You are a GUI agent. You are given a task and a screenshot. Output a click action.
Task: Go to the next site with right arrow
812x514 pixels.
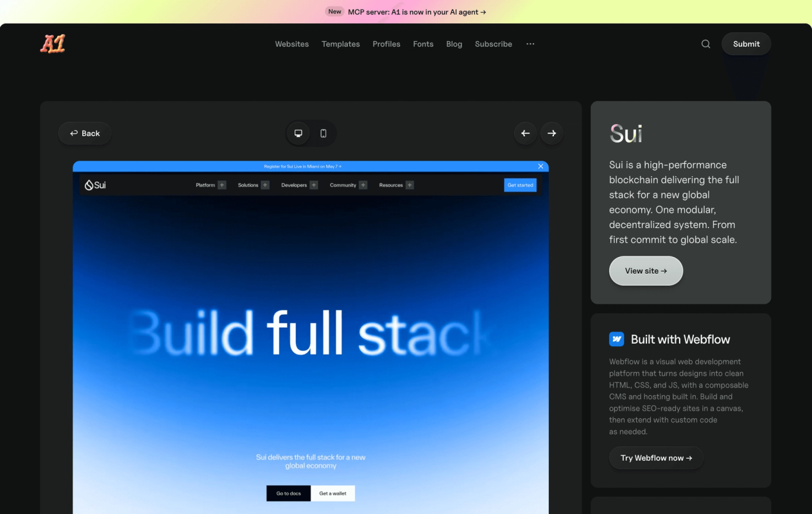click(x=552, y=133)
